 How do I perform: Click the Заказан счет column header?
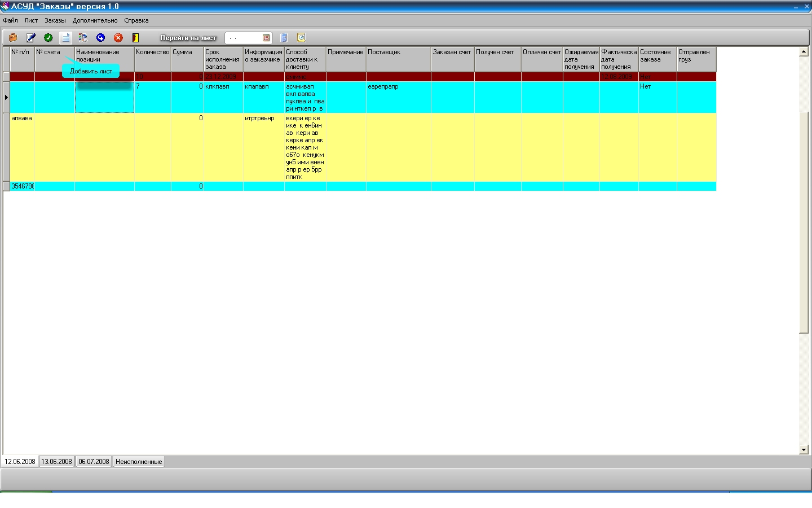[x=453, y=59]
